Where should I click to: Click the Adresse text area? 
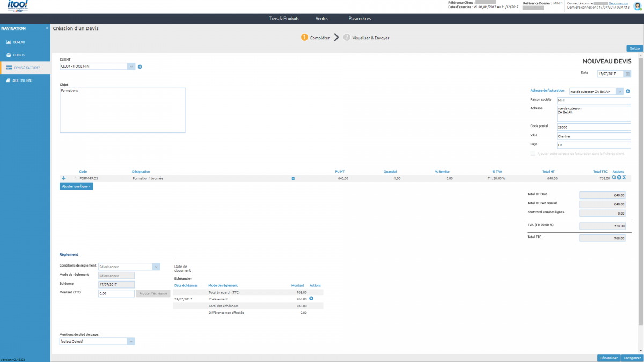594,113
